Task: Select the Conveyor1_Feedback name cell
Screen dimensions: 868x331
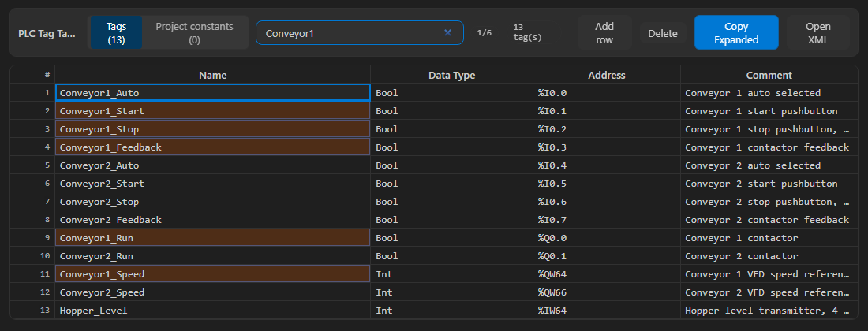Action: click(213, 147)
